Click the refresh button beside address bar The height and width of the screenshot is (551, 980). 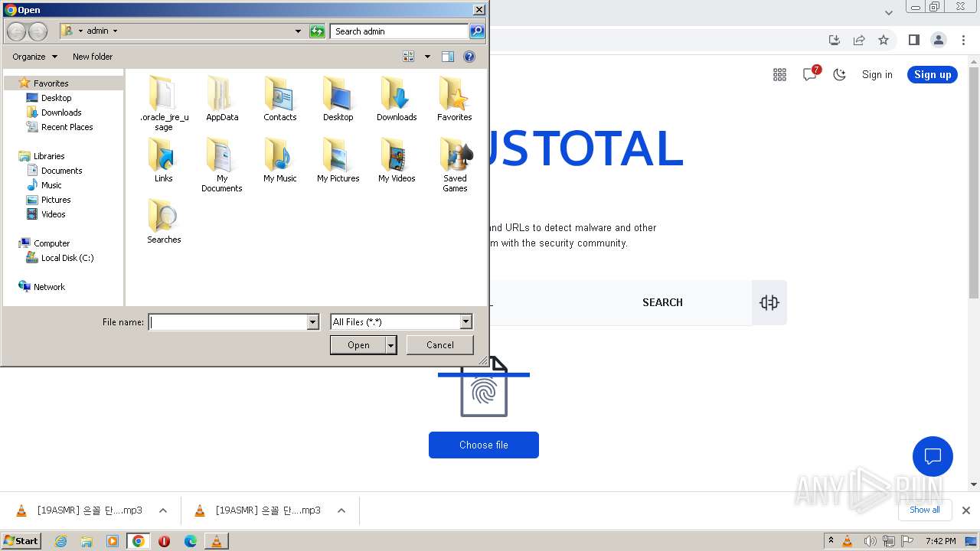(317, 31)
